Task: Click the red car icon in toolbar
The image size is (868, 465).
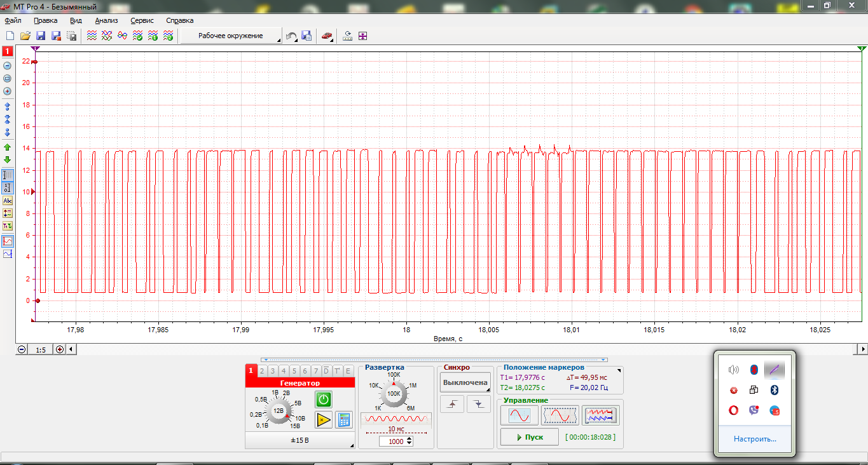Action: (326, 36)
